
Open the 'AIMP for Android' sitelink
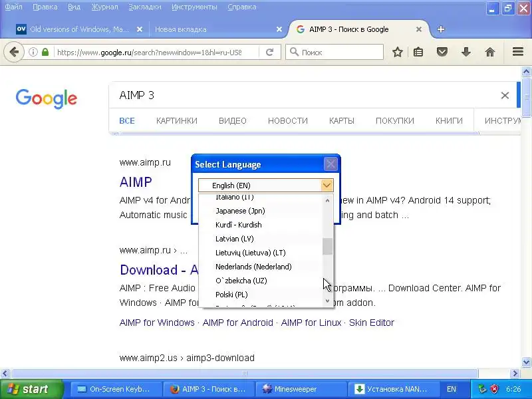click(x=238, y=323)
